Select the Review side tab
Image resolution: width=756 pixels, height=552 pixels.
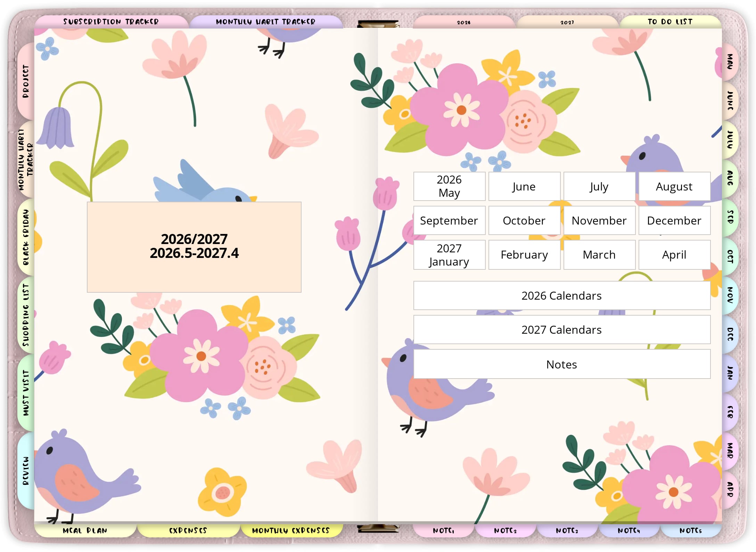[x=26, y=471]
